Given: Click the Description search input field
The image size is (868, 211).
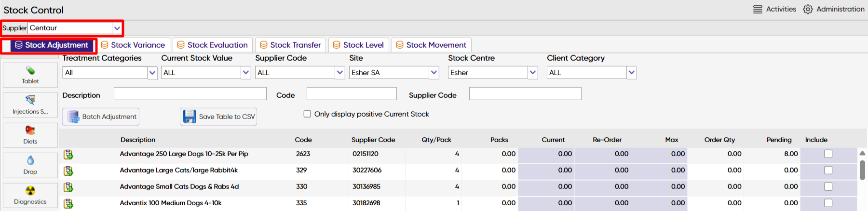Looking at the screenshot, I should (190, 93).
